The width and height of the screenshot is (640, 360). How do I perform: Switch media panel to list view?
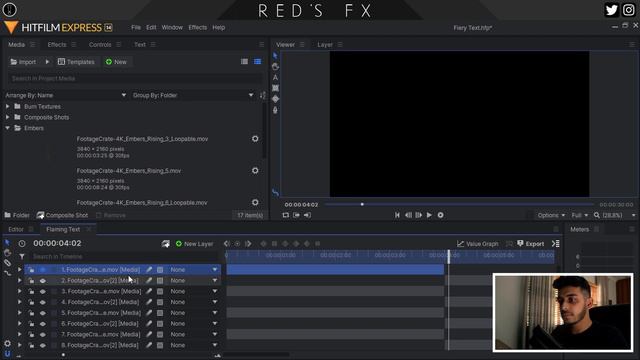point(244,62)
